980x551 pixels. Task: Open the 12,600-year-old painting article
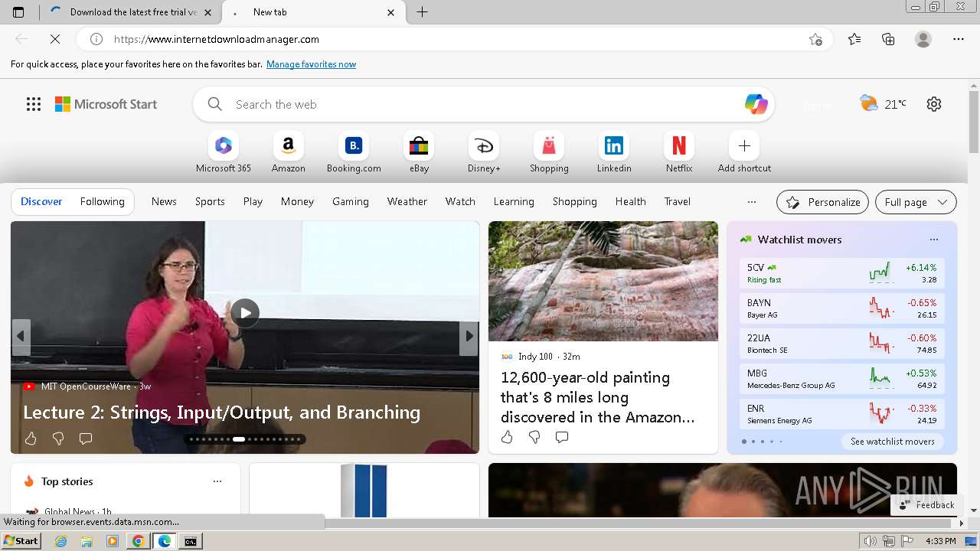click(x=598, y=397)
